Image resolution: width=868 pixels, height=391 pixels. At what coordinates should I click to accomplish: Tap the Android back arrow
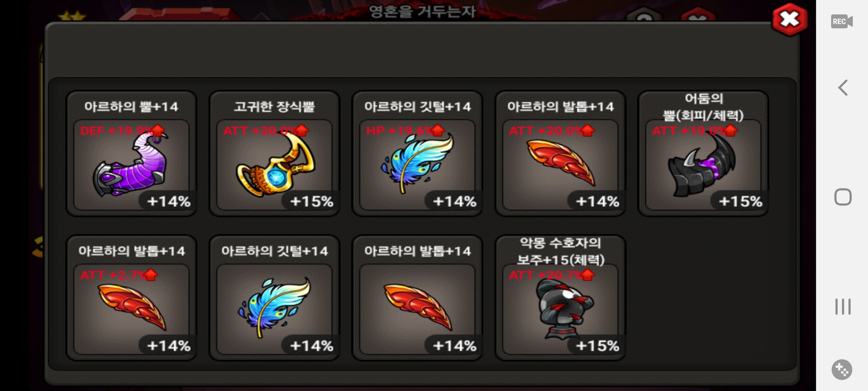tap(843, 88)
